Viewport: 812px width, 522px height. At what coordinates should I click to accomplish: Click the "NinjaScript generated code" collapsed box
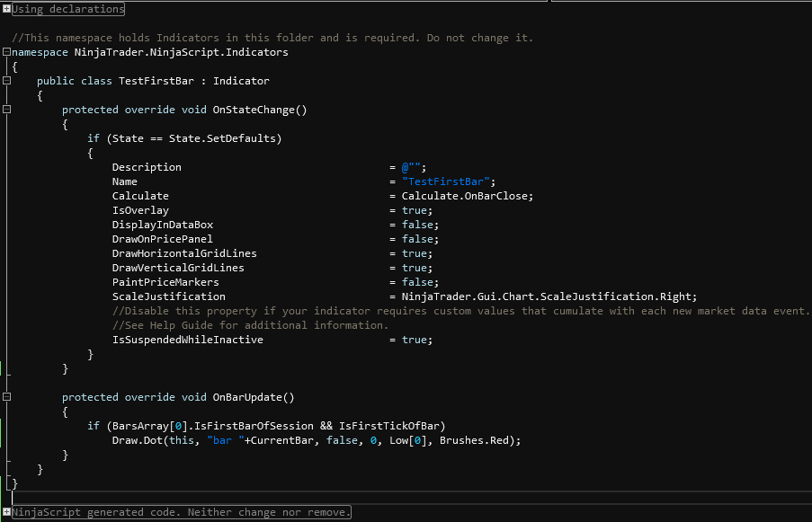(x=181, y=512)
